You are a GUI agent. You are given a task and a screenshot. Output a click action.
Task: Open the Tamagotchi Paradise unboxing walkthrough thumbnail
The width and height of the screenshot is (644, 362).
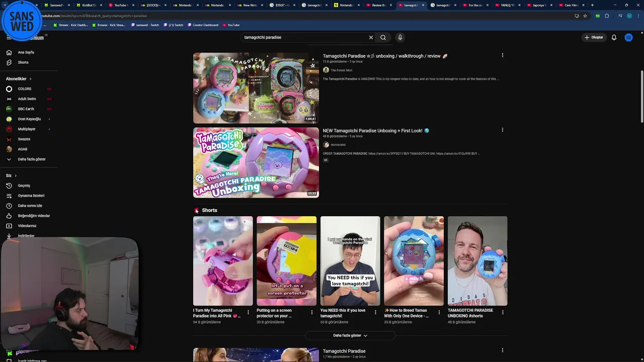(256, 88)
